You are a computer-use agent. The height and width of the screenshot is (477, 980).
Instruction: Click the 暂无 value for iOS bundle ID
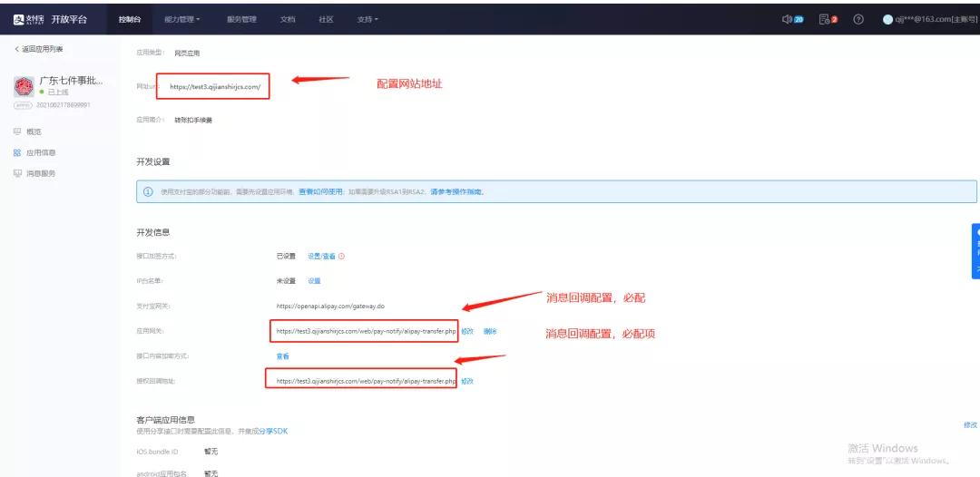(211, 452)
